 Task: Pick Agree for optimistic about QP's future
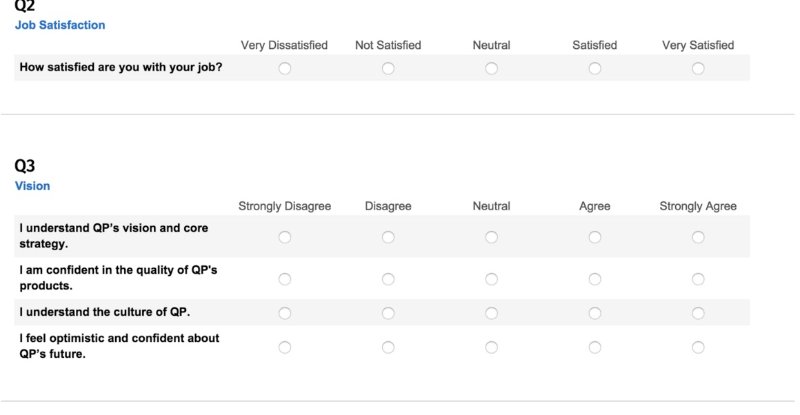point(595,348)
